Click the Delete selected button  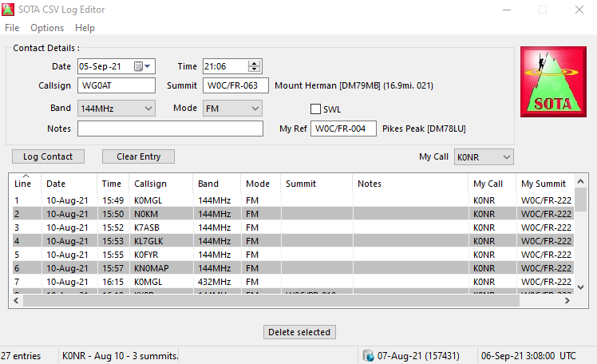click(x=299, y=332)
